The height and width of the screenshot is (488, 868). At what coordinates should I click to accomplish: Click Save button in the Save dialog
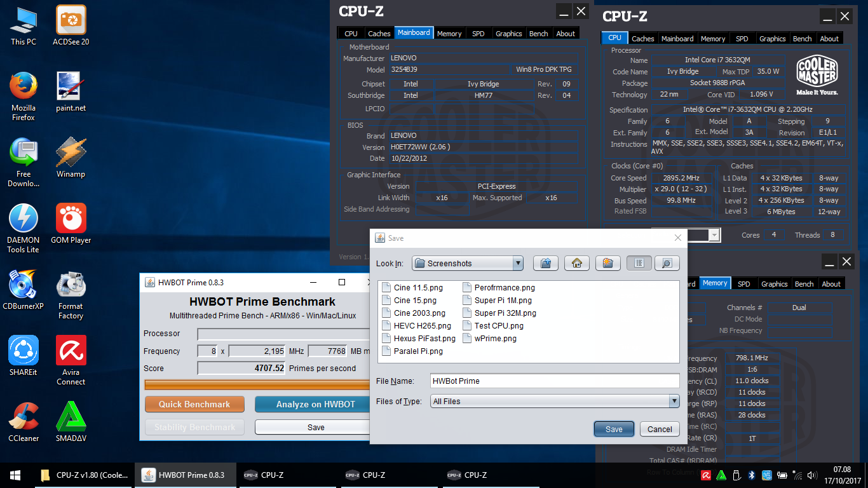614,429
